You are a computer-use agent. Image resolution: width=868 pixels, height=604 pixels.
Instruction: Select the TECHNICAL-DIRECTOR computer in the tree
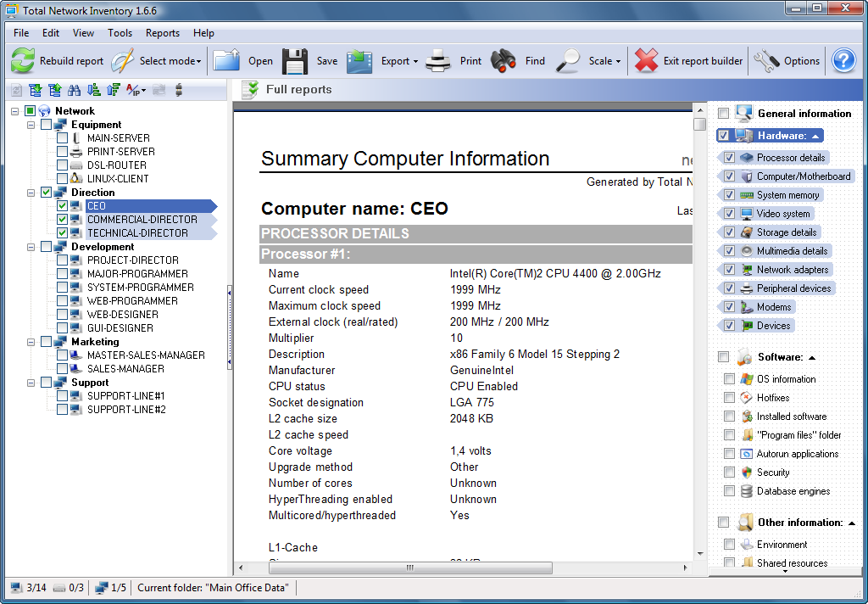point(137,233)
